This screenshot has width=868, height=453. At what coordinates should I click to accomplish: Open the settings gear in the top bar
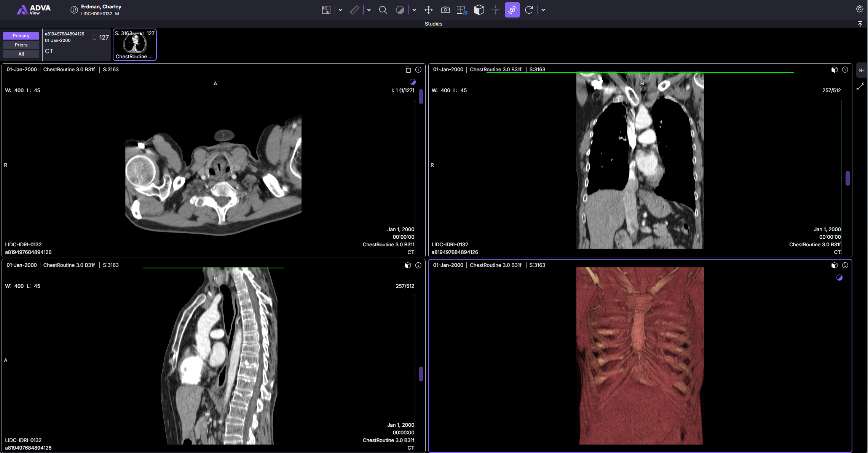tap(860, 9)
